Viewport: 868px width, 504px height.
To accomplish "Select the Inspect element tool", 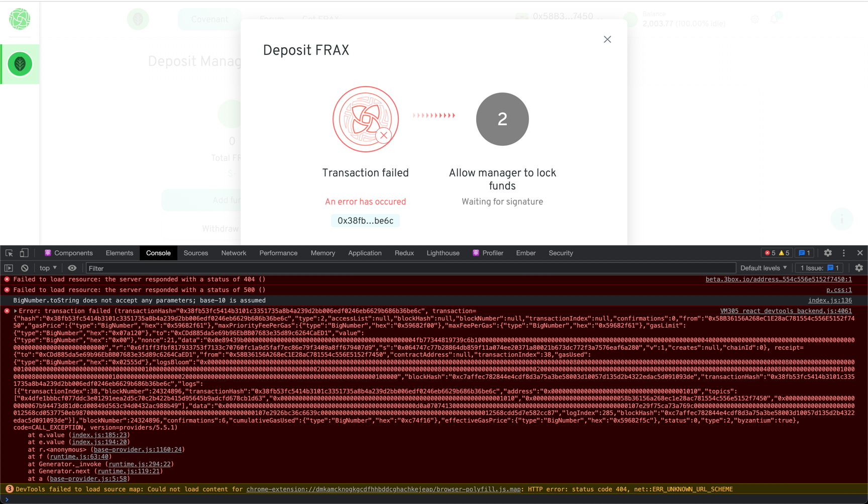I will (x=8, y=253).
